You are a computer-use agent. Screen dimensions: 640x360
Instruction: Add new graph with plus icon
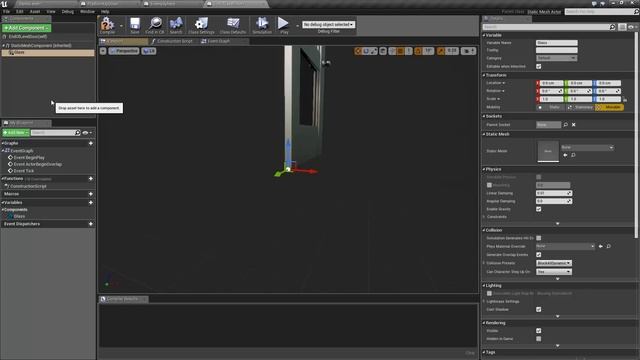click(x=91, y=143)
